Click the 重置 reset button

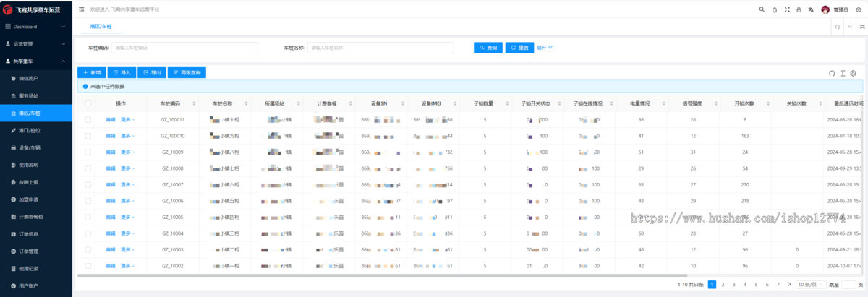click(519, 48)
